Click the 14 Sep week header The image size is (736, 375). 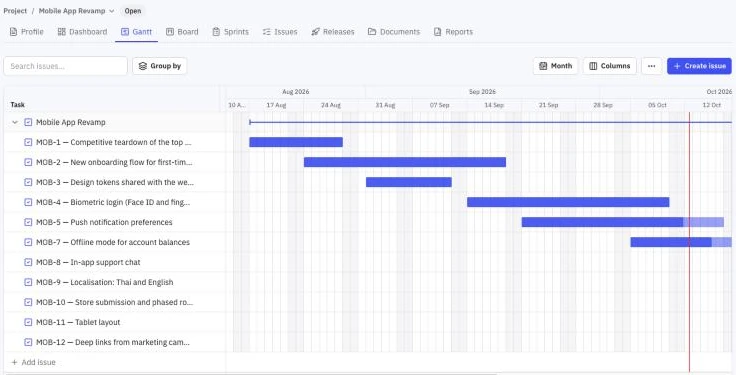[x=494, y=105]
